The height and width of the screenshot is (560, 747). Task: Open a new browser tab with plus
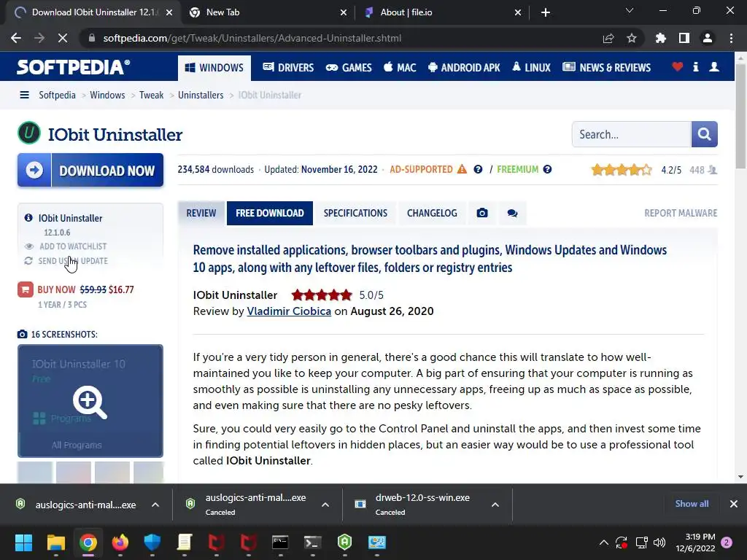546,12
